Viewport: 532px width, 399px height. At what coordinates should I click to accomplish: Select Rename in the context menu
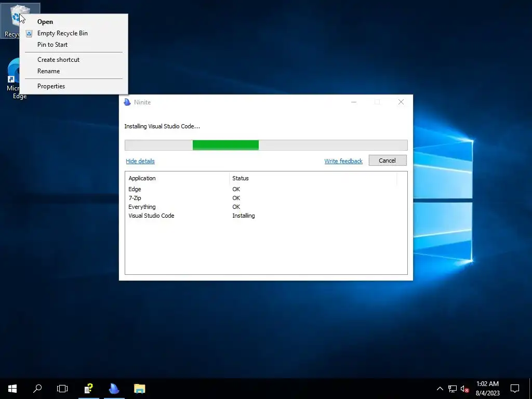(74, 71)
